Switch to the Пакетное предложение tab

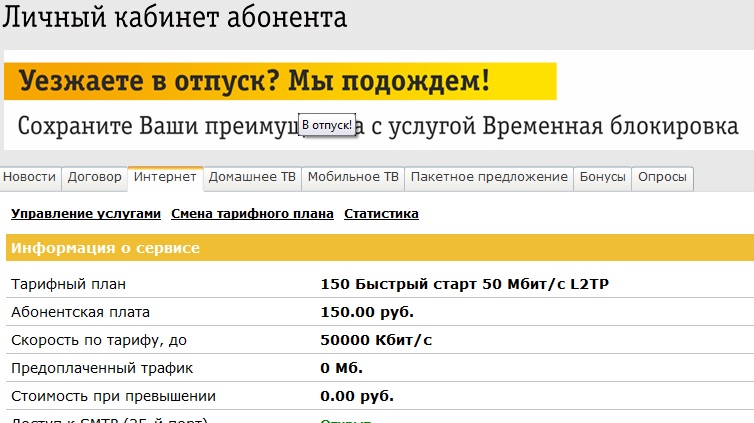[x=489, y=178]
